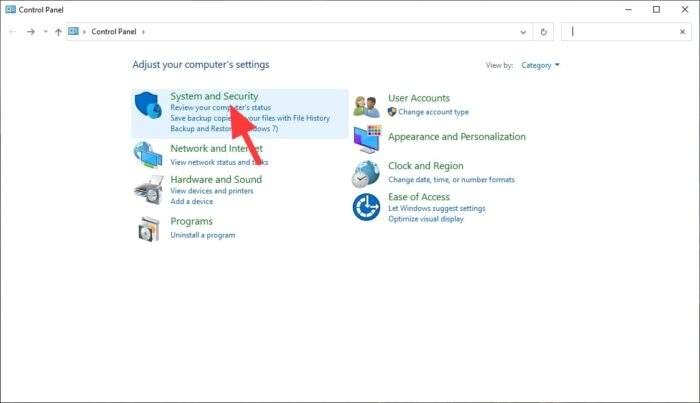Open the System and Security shield icon
The image size is (700, 403).
point(148,105)
